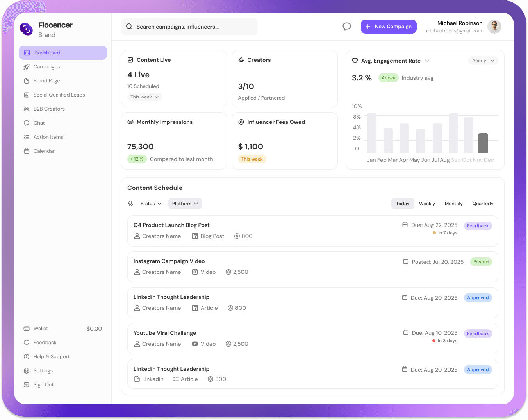Click the Settings gear icon in sidebar
Screen dimensions: 528x420
click(27, 371)
